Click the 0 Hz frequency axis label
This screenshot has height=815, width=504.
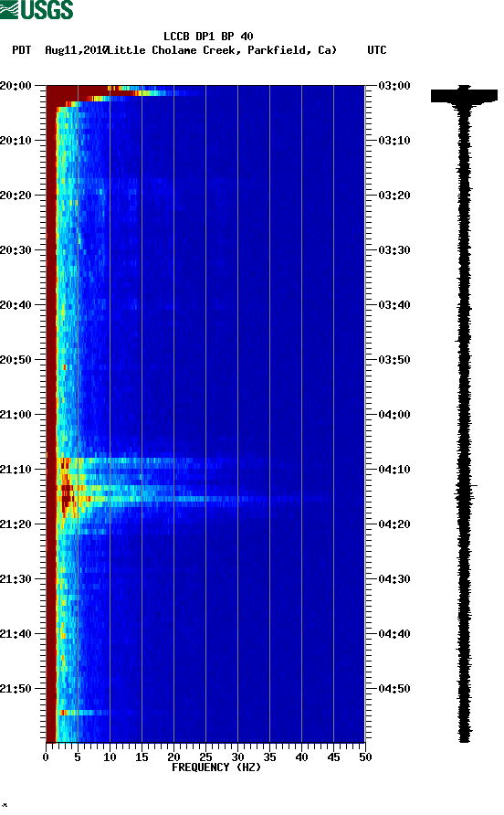[x=46, y=757]
